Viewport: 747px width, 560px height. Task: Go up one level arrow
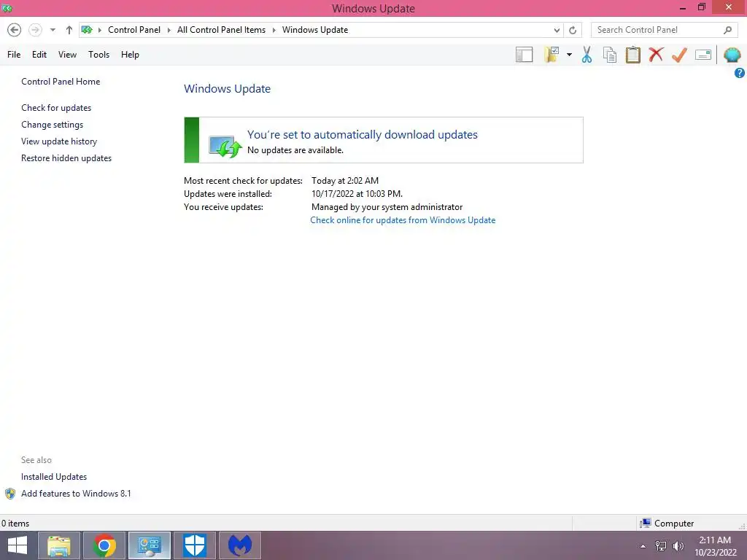tap(69, 30)
